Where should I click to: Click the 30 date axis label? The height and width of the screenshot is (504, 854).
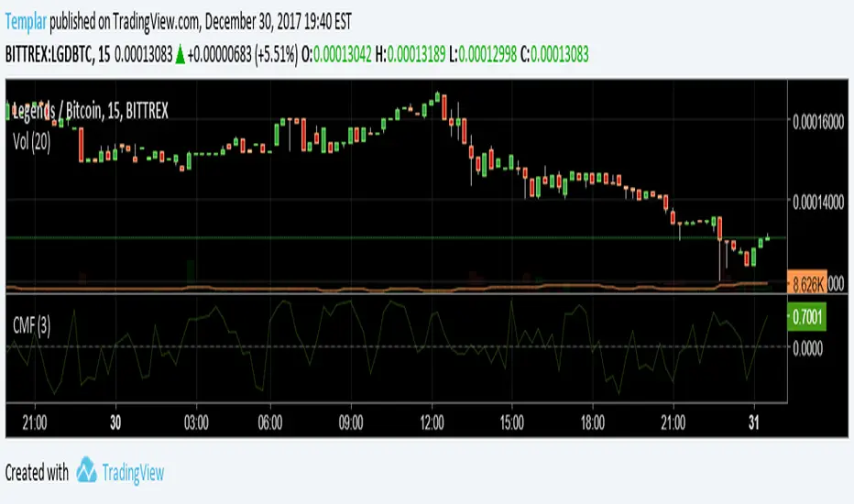(x=115, y=422)
